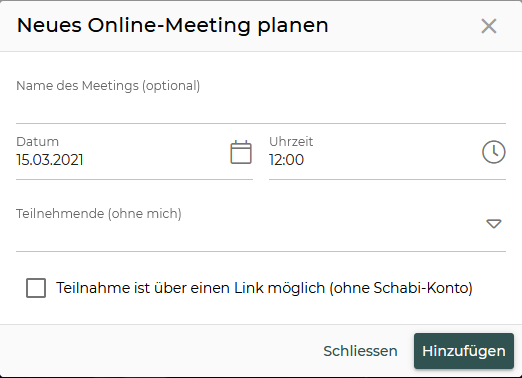The height and width of the screenshot is (378, 522).
Task: Click the Uhrzeit label
Action: pyautogui.click(x=291, y=142)
